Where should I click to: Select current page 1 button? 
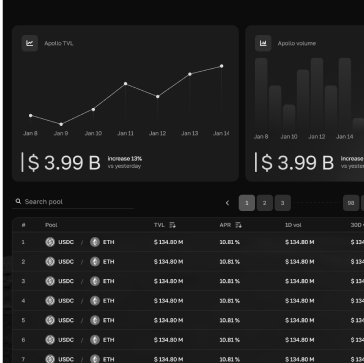pos(247,203)
